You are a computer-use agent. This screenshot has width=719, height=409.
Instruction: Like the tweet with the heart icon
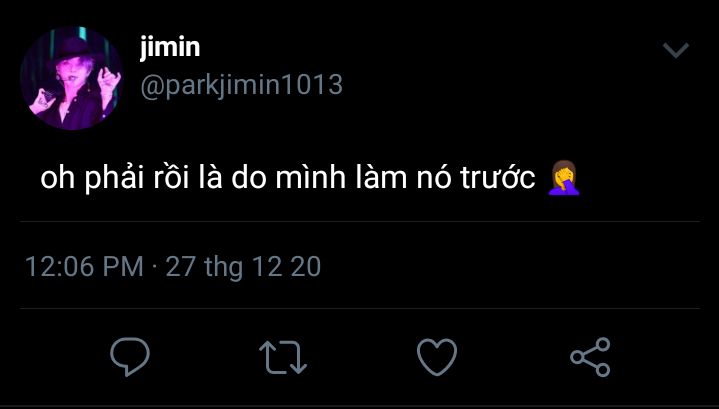point(437,357)
